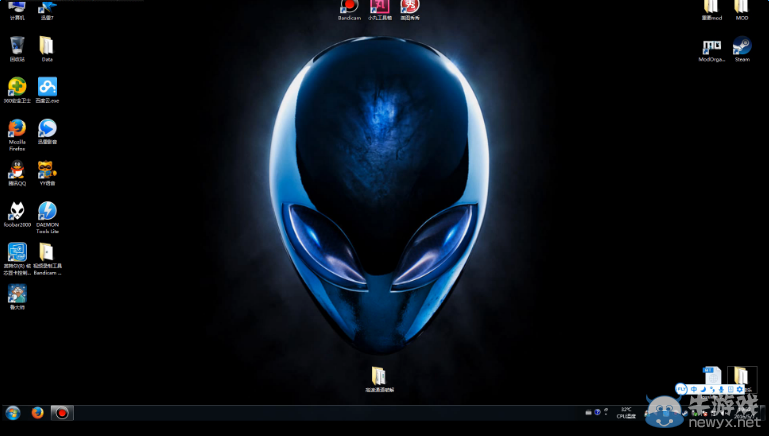Click the blue help icon in system tray

597,412
